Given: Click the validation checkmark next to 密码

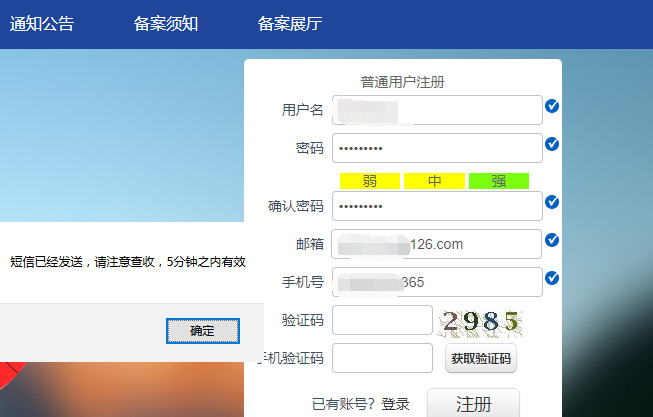Looking at the screenshot, I should (x=552, y=144).
